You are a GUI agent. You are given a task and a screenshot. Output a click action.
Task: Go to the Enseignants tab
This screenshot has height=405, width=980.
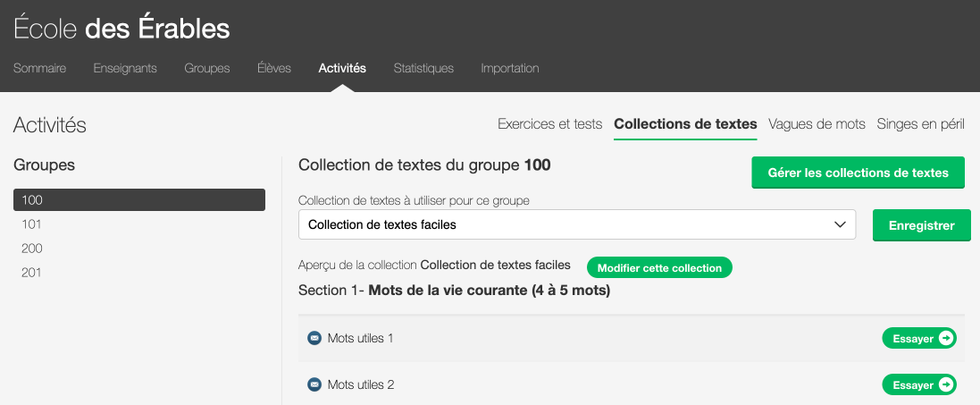pyautogui.click(x=125, y=68)
